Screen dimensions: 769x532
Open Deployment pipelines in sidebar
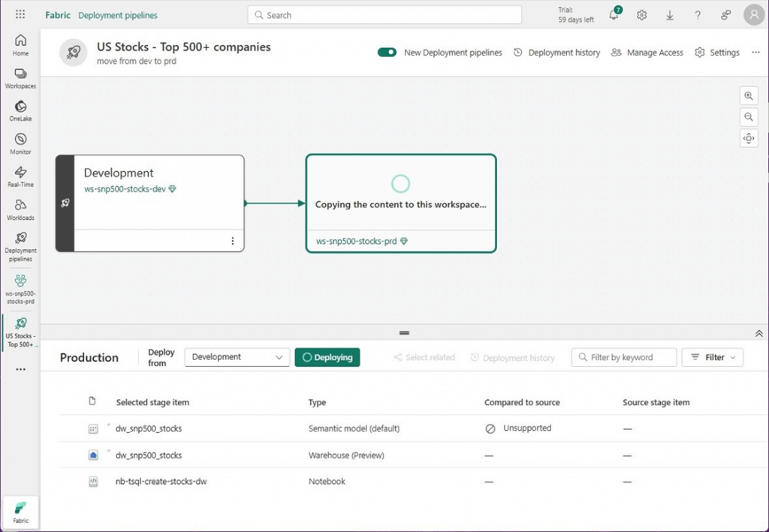(20, 247)
